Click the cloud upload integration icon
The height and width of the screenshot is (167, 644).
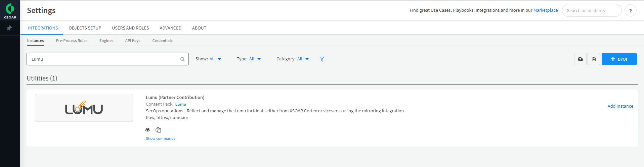580,59
